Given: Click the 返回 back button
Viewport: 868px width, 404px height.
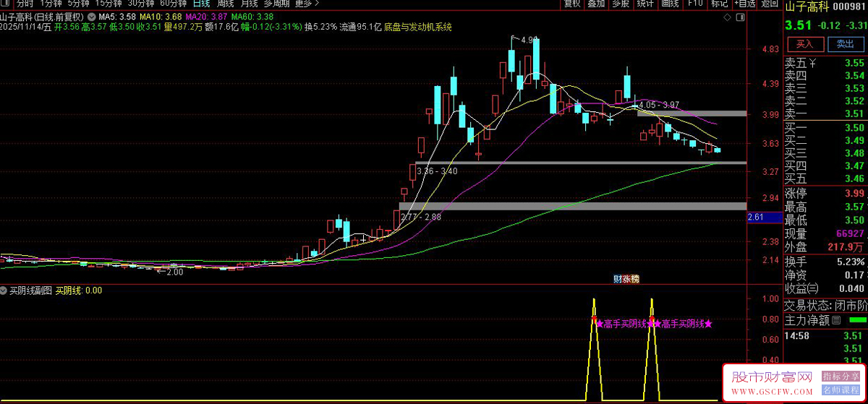Looking at the screenshot, I should click(x=769, y=4).
